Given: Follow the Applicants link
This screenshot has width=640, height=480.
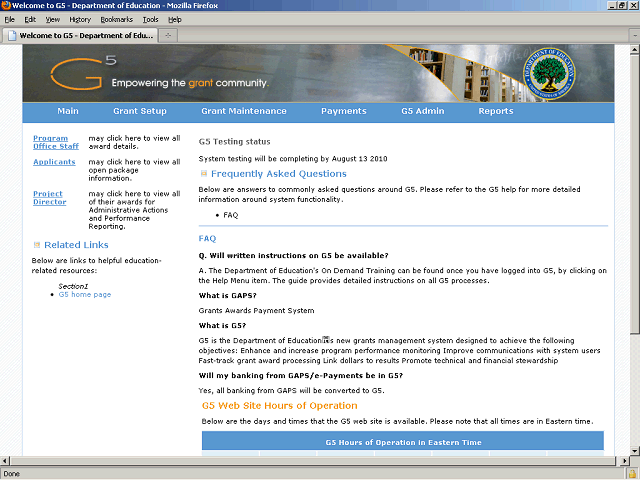Looking at the screenshot, I should point(54,162).
